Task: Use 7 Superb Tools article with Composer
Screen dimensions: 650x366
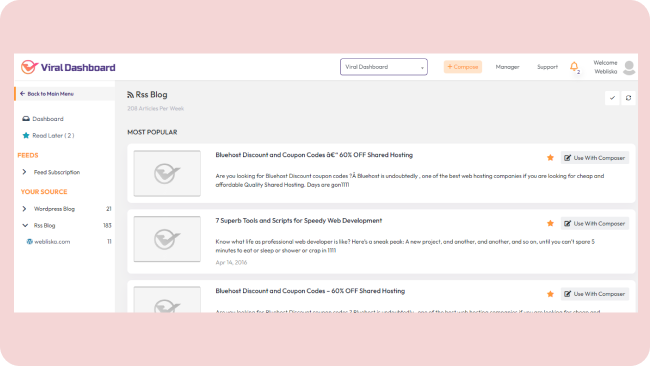Action: tap(595, 223)
